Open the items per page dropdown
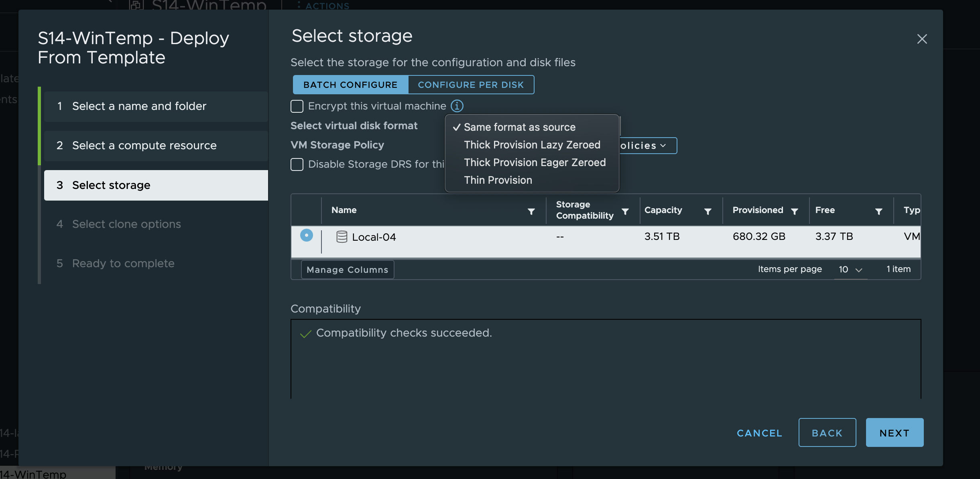980x479 pixels. click(x=850, y=270)
